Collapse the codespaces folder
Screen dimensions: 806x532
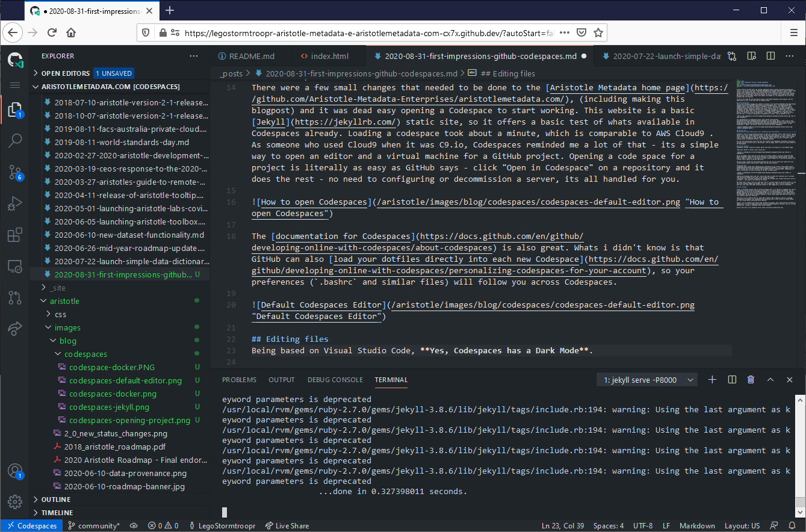point(120,354)
